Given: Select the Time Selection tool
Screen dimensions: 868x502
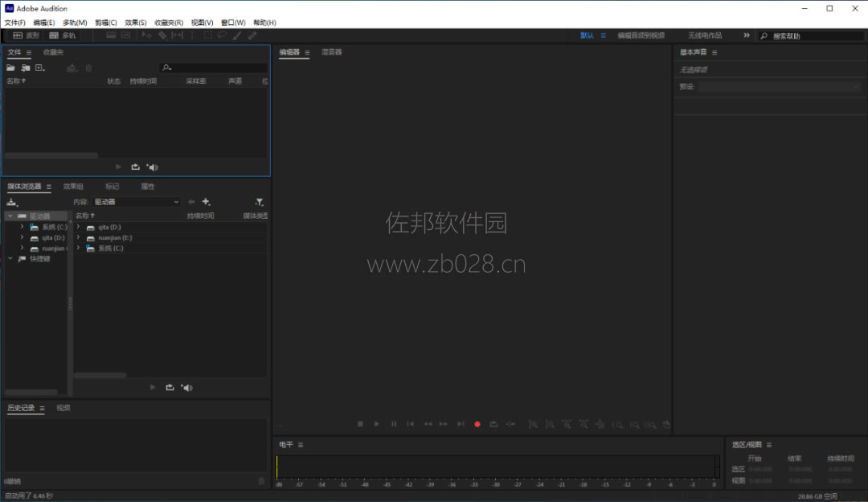Looking at the screenshot, I should click(191, 35).
